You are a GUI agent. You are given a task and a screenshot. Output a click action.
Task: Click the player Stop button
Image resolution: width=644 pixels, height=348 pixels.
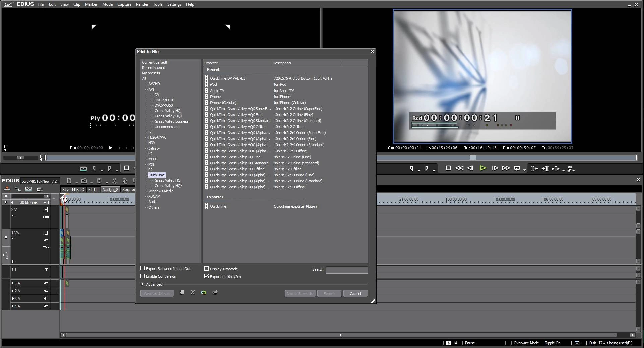point(127,168)
